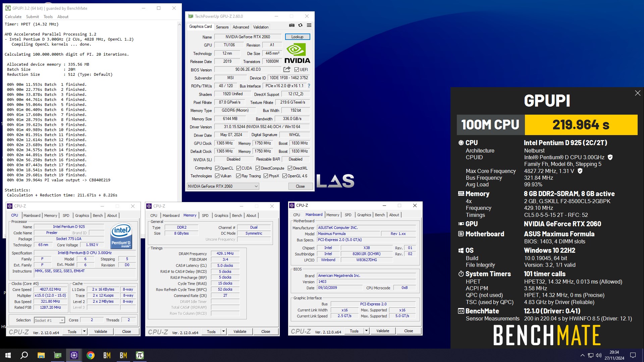
Task: Open the About menu in GPUPI
Action: (x=63, y=17)
